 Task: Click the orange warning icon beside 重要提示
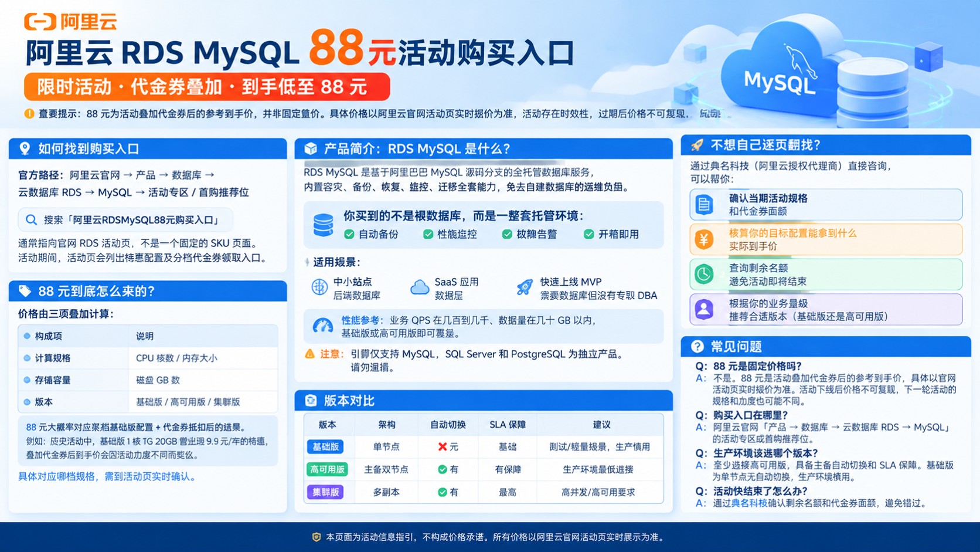tap(29, 114)
